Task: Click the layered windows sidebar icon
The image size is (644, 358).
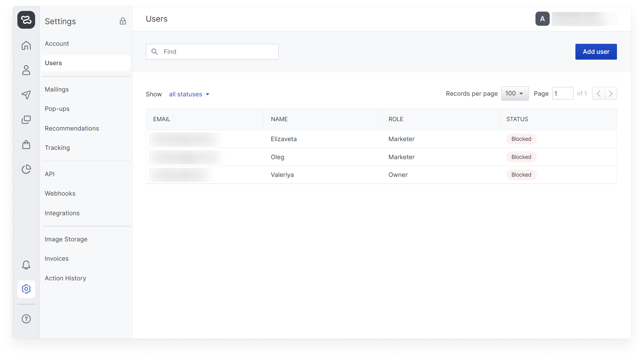Action: point(26,120)
